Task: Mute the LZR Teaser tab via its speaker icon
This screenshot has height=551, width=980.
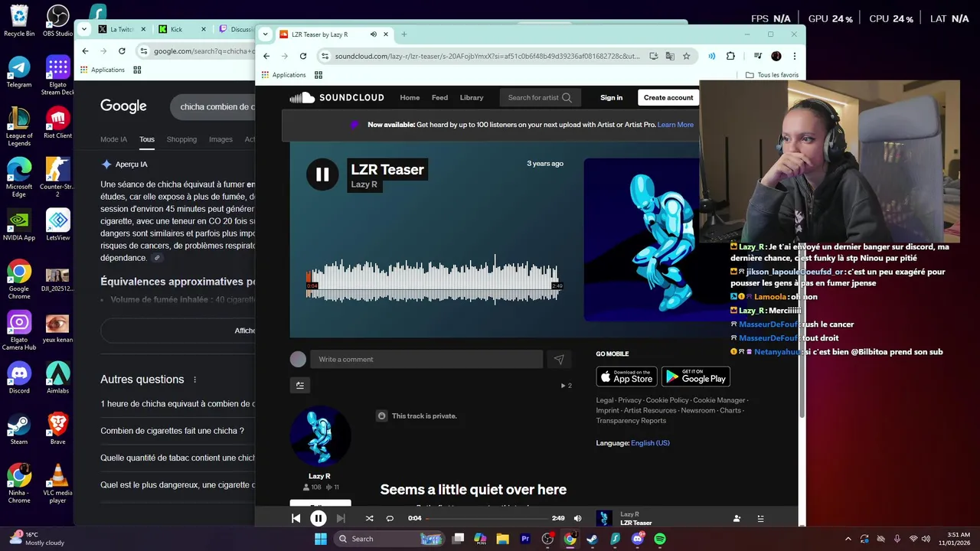Action: pyautogui.click(x=374, y=34)
